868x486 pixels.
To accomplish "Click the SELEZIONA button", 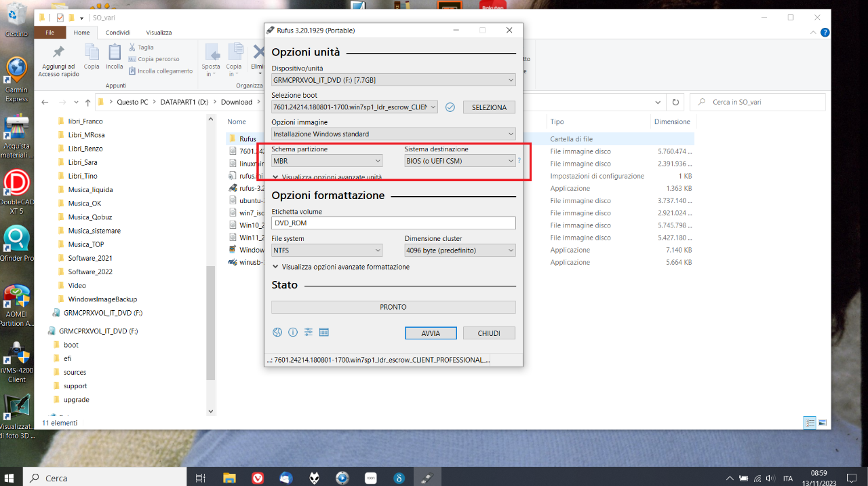I will tap(489, 107).
